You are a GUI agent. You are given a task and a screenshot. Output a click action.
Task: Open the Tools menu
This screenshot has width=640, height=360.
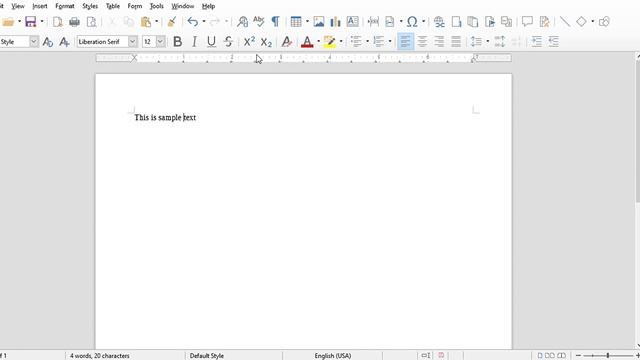(x=157, y=6)
